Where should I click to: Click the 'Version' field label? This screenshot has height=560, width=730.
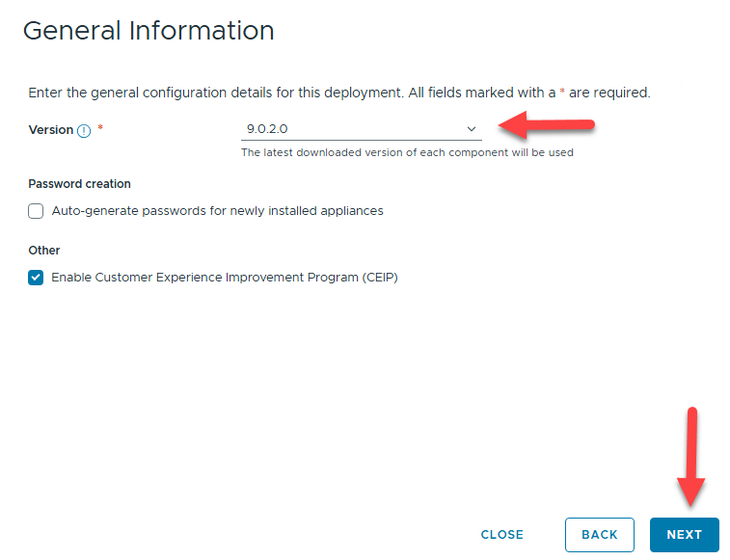click(x=50, y=130)
